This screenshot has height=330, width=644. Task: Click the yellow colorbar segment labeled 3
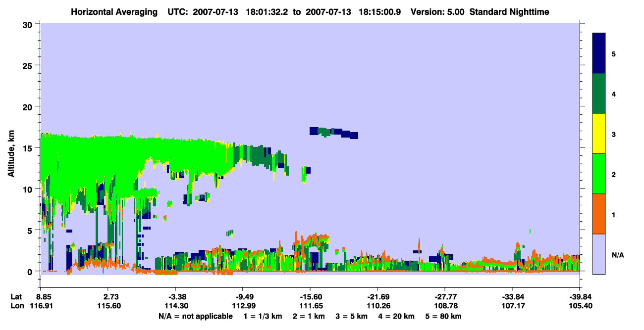tap(599, 134)
